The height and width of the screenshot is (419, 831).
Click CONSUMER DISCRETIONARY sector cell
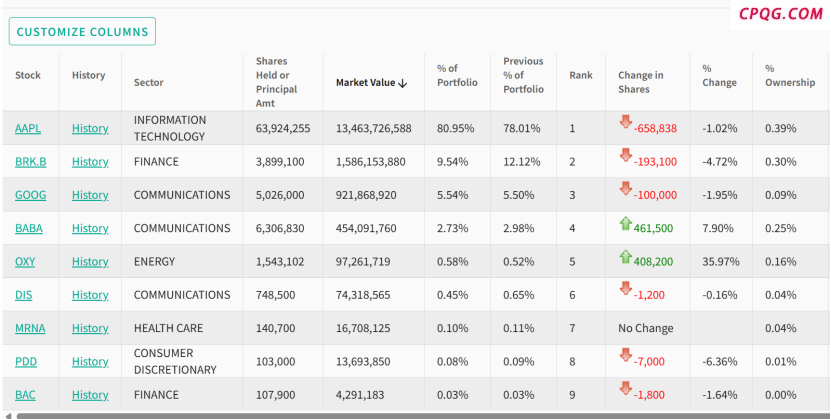(x=175, y=362)
